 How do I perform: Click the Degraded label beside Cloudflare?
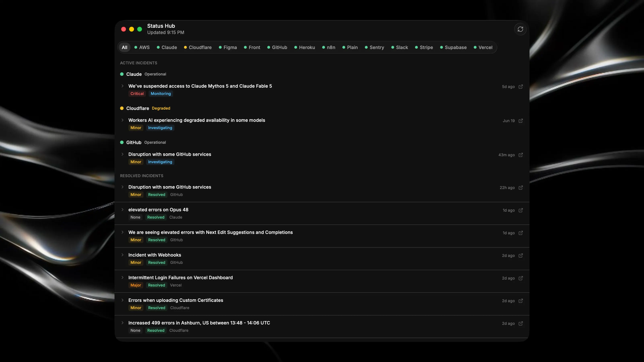(x=161, y=108)
